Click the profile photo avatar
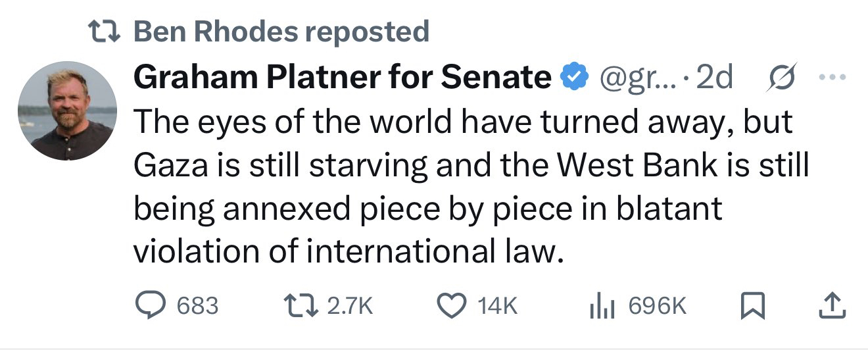Image resolution: width=868 pixels, height=352 pixels. pyautogui.click(x=67, y=111)
